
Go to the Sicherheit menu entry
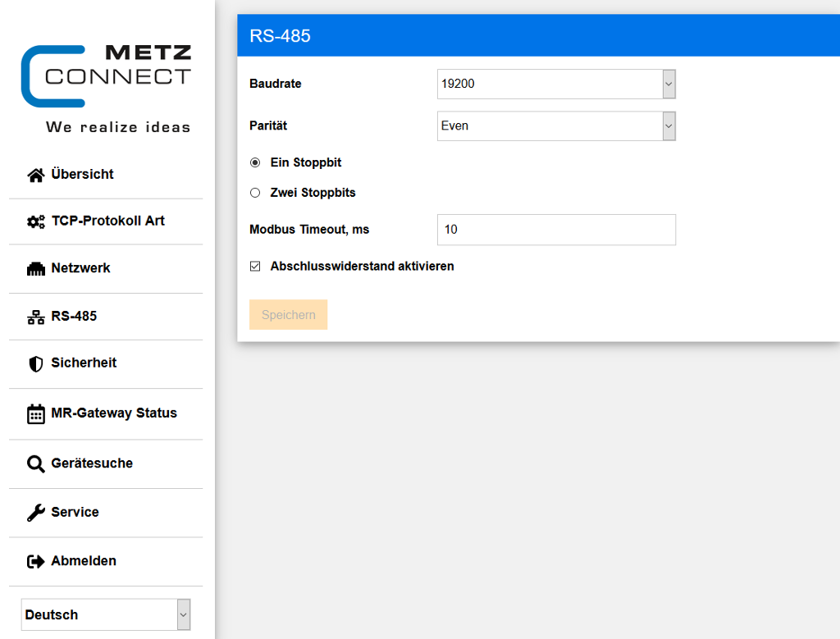84,363
